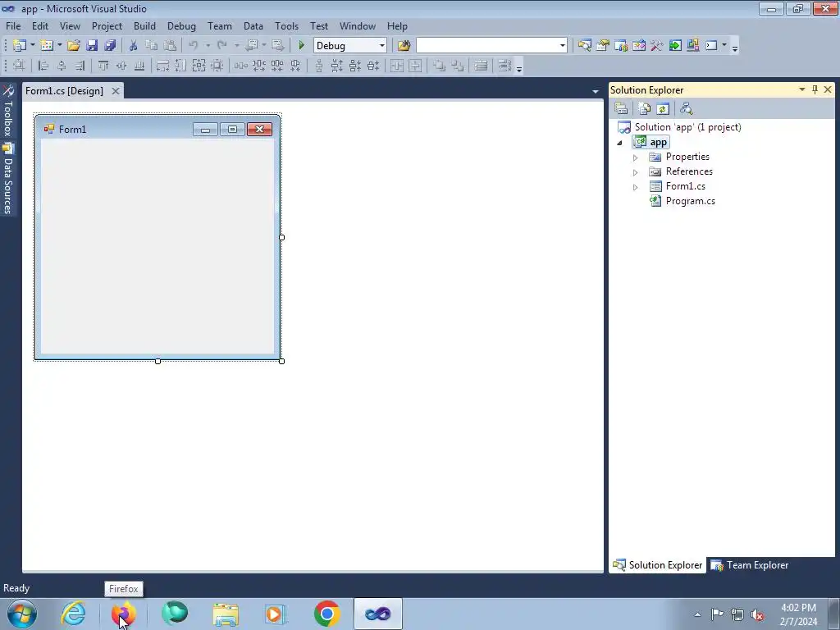Viewport: 840px width, 630px height.
Task: Click the View Class Diagram icon in Solution Explorer
Action: click(x=687, y=109)
